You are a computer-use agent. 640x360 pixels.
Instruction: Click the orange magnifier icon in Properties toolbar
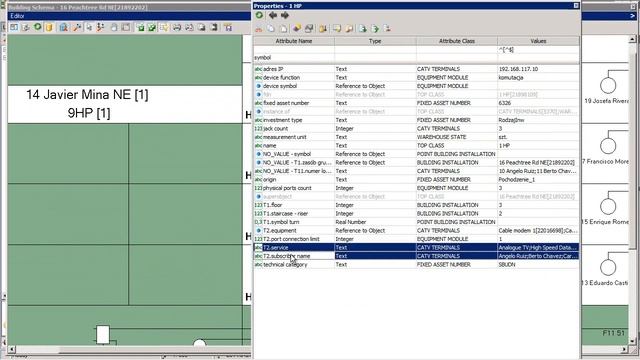(x=349, y=29)
